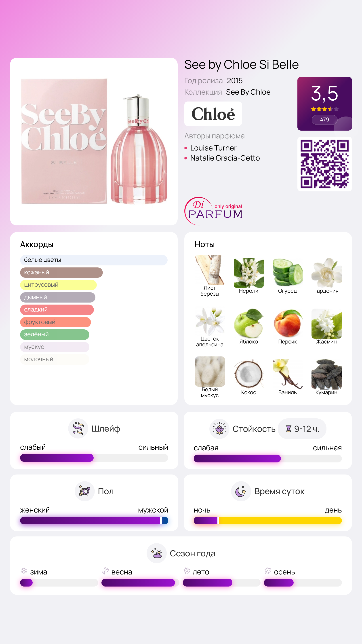Click the Шлейф strength progress bar
Viewport: 362px width, 644px height.
point(94,458)
